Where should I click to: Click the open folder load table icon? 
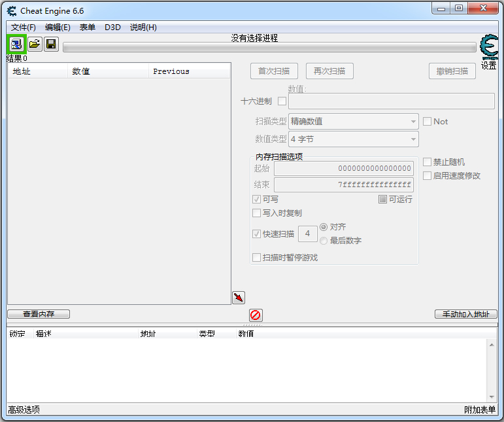35,44
